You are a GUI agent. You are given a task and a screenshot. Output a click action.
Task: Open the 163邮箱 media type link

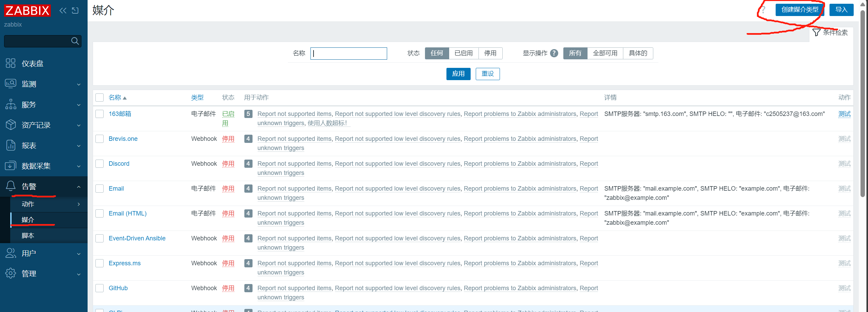(x=120, y=114)
